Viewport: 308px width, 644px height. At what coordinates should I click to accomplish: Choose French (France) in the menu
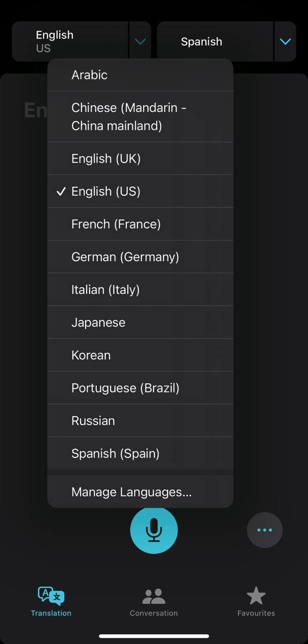[x=140, y=224]
